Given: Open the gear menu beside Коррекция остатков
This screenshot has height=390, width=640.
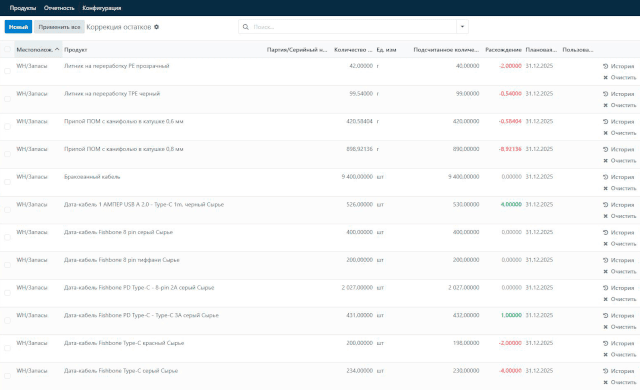Looking at the screenshot, I should tap(156, 27).
